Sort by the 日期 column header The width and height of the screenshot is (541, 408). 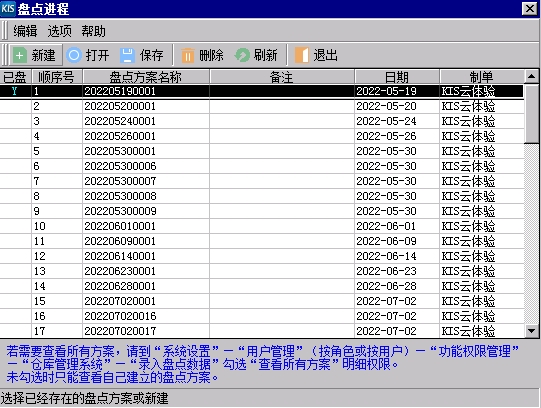[397, 77]
